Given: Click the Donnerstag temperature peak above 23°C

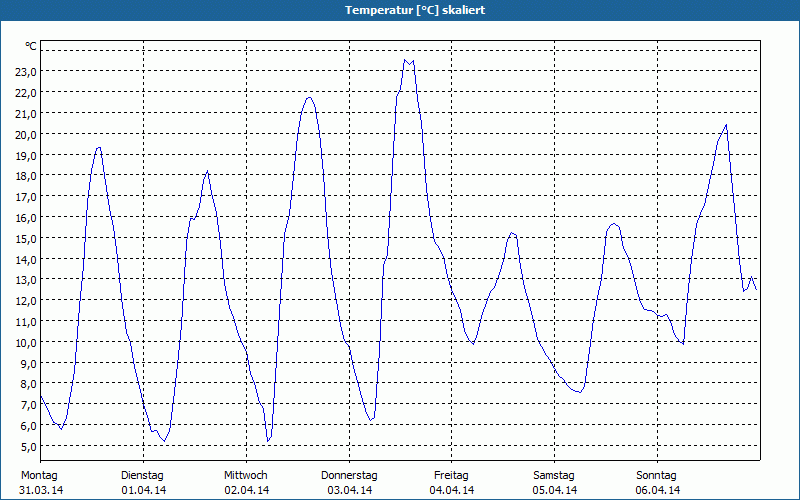Looking at the screenshot, I should click(x=408, y=62).
